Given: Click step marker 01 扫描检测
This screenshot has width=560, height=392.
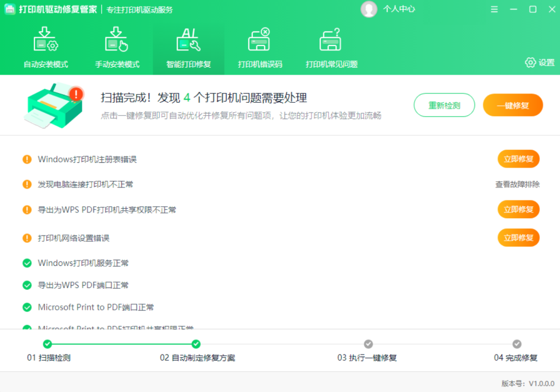Looking at the screenshot, I should pos(48,344).
